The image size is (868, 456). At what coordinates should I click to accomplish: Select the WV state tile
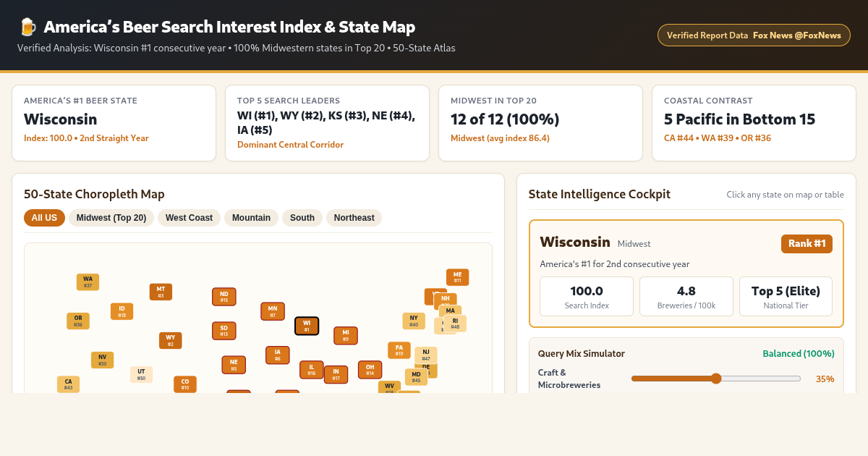click(389, 387)
